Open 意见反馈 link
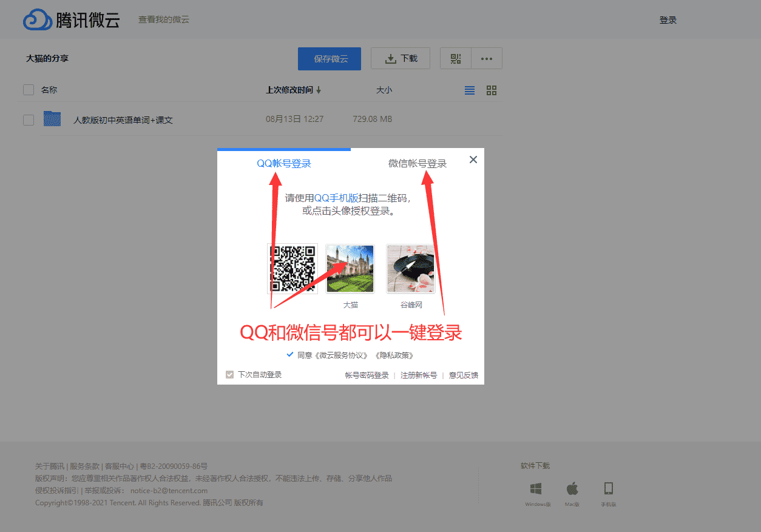761x532 pixels. (x=464, y=375)
